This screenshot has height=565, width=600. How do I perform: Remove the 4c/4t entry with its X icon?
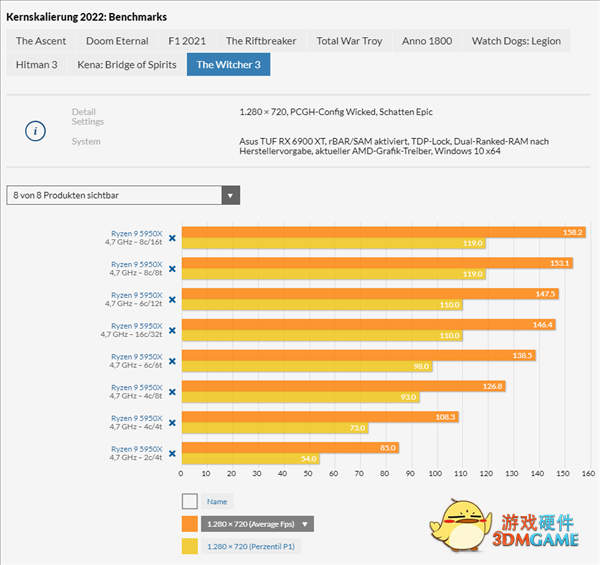pyautogui.click(x=172, y=423)
